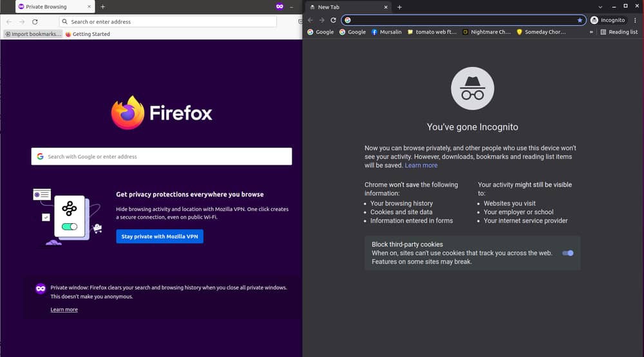Open Chrome incognito Learn more link
644x357 pixels.
421,165
